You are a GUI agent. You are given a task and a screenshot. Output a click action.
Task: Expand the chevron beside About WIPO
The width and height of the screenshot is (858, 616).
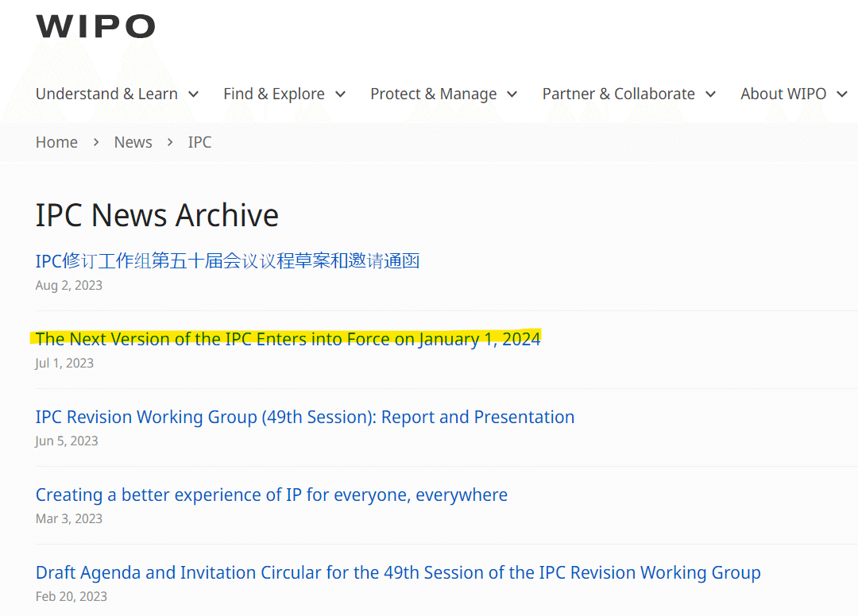click(842, 94)
